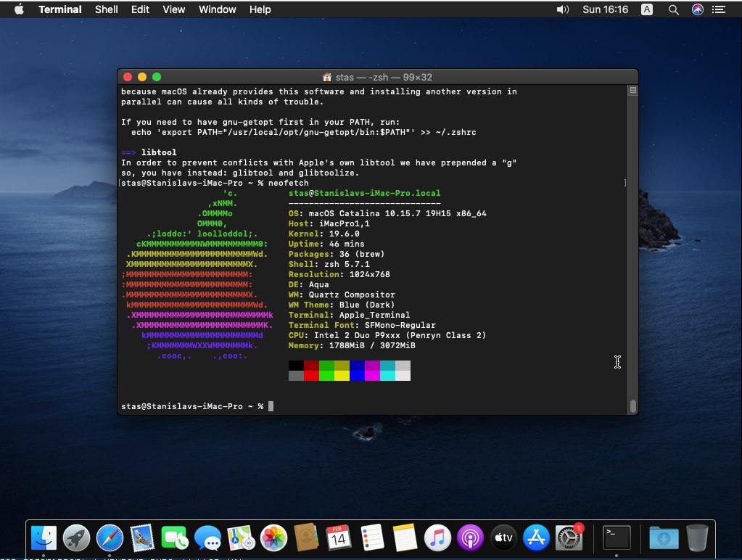Image resolution: width=742 pixels, height=560 pixels.
Task: Zoom the Terminal window with green button
Action: point(157,77)
